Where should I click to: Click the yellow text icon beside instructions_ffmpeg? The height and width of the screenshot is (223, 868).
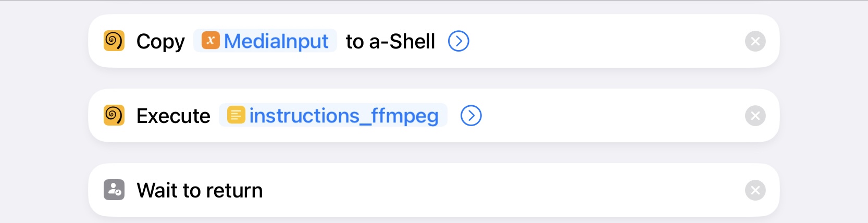pos(236,115)
